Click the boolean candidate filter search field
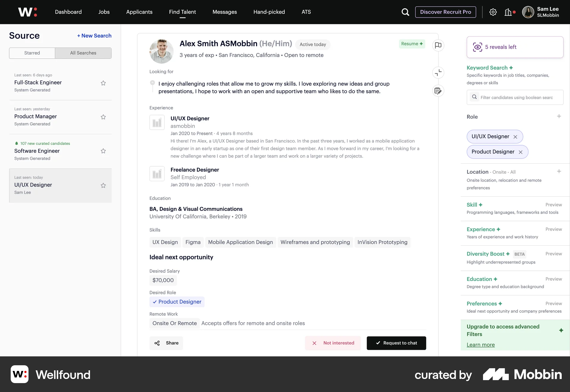 [x=515, y=97]
